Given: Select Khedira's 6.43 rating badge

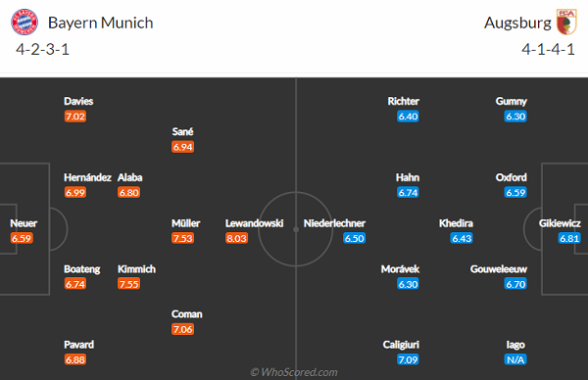Looking at the screenshot, I should point(462,238).
